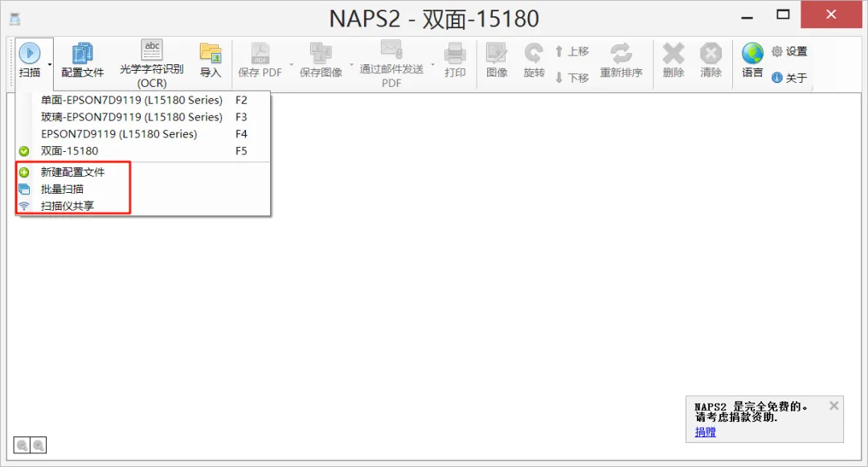Image resolution: width=868 pixels, height=467 pixels.
Task: Click the Import (导入) folder icon
Action: [211, 54]
